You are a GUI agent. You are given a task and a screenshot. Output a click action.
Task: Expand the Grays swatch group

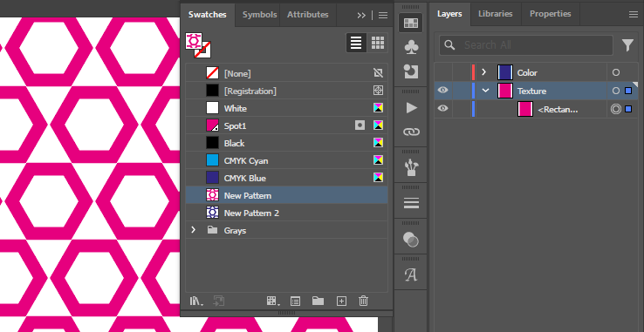pyautogui.click(x=193, y=230)
